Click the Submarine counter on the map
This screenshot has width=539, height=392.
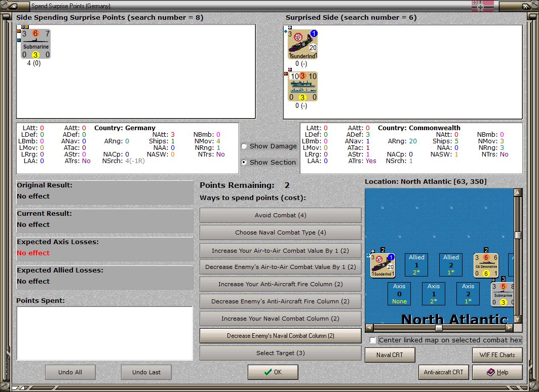(x=503, y=294)
